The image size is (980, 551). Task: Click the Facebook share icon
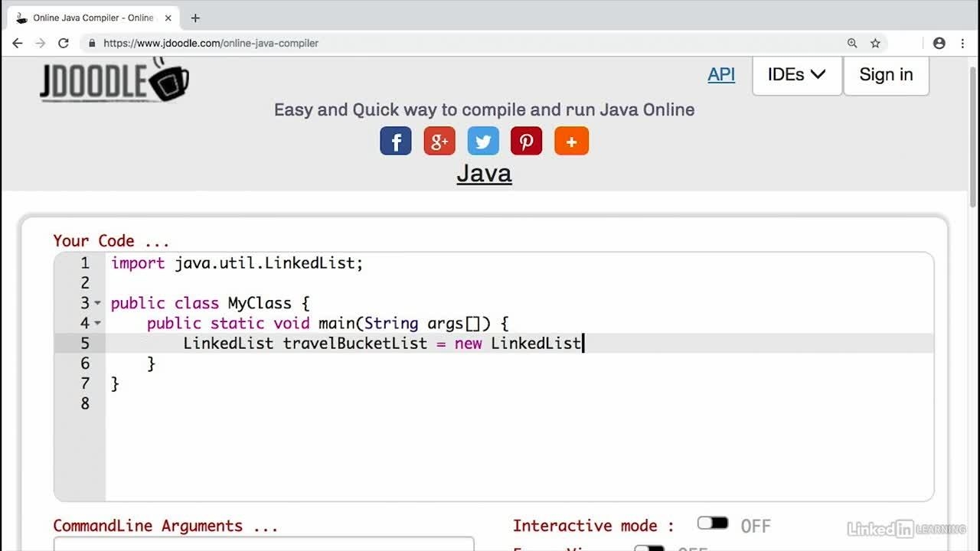[396, 142]
